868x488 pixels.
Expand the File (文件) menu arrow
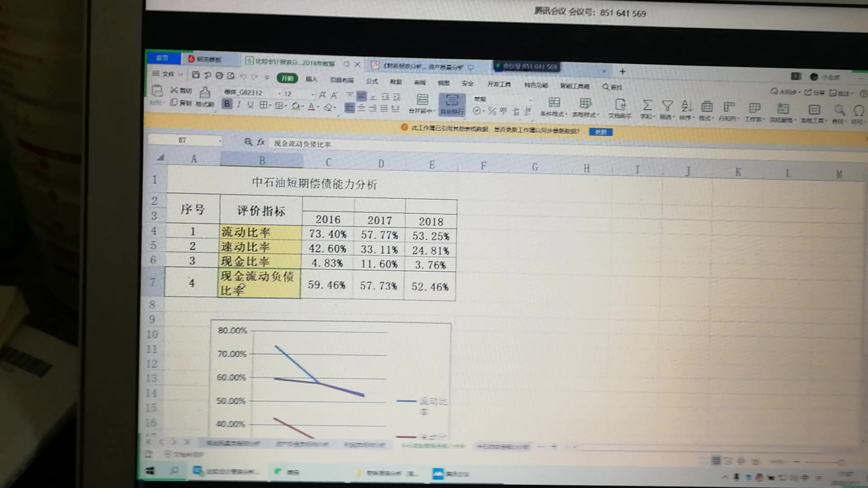[x=180, y=74]
